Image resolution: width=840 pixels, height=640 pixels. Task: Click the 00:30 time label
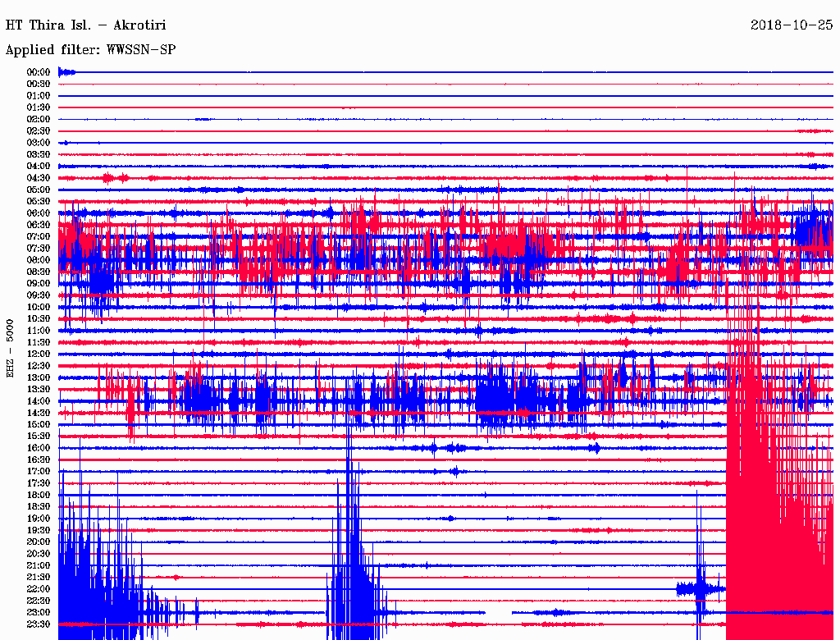coord(39,84)
